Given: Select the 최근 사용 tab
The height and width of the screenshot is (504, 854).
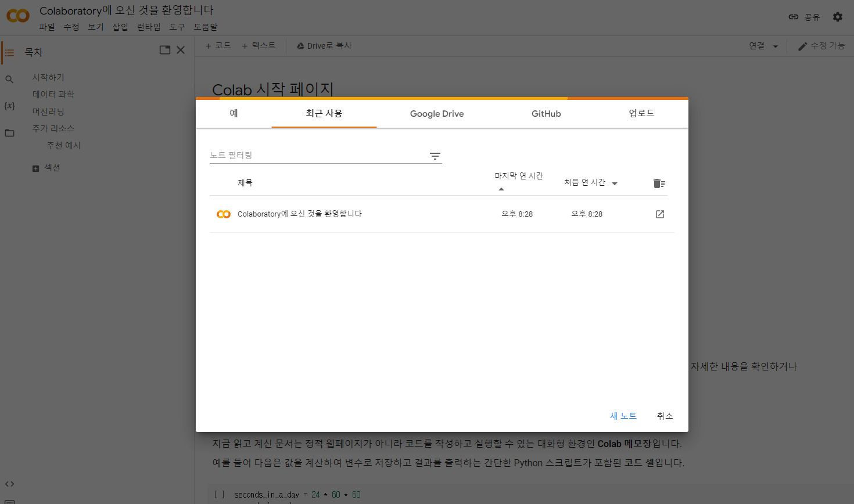Looking at the screenshot, I should [x=324, y=113].
